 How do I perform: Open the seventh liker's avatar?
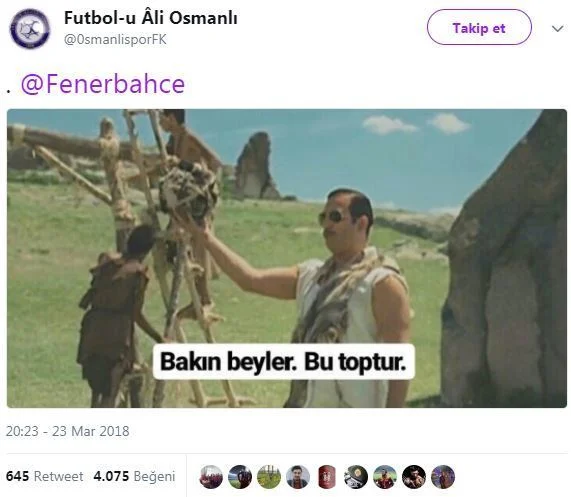pos(385,477)
